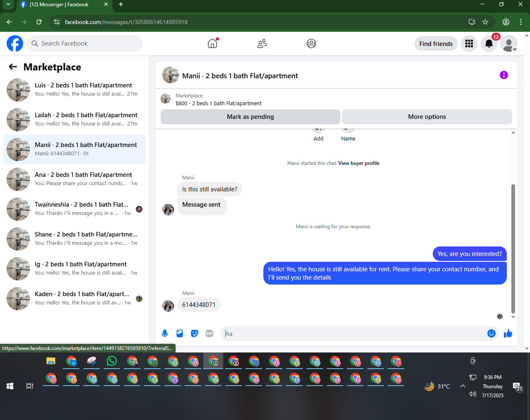Select the Manii conversation in list
This screenshot has width=530, height=420.
click(x=75, y=150)
